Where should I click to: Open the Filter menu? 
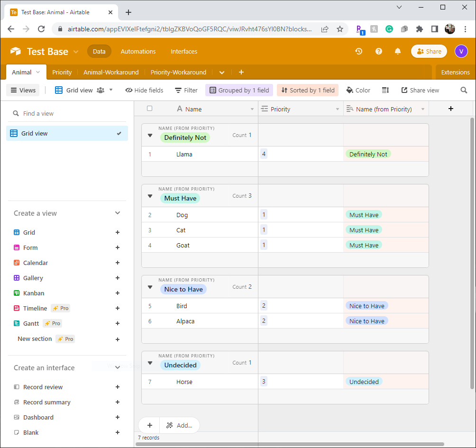click(x=186, y=90)
